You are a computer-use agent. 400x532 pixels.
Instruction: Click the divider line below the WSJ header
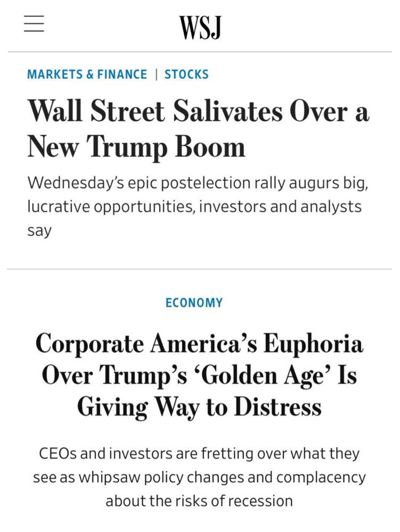tap(200, 52)
